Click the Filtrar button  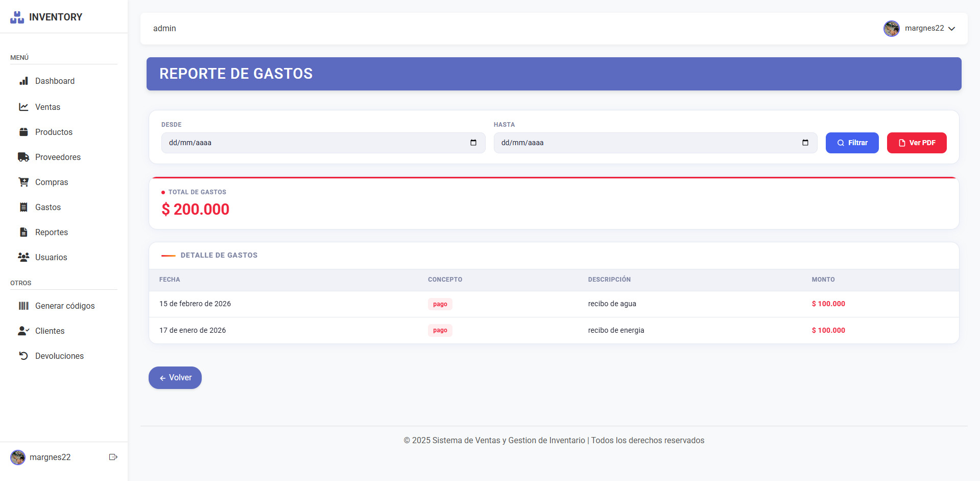pos(852,143)
